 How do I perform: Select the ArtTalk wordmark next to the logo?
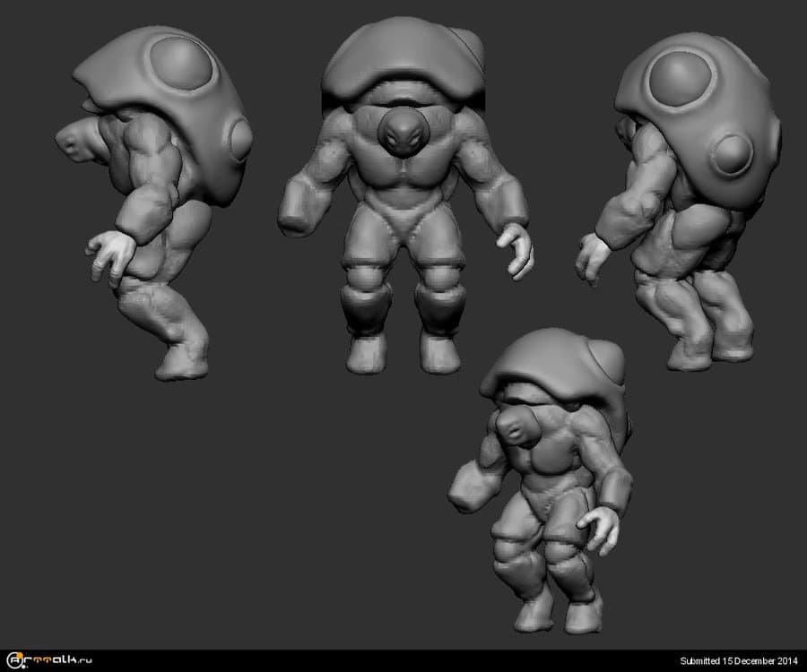coord(52,660)
